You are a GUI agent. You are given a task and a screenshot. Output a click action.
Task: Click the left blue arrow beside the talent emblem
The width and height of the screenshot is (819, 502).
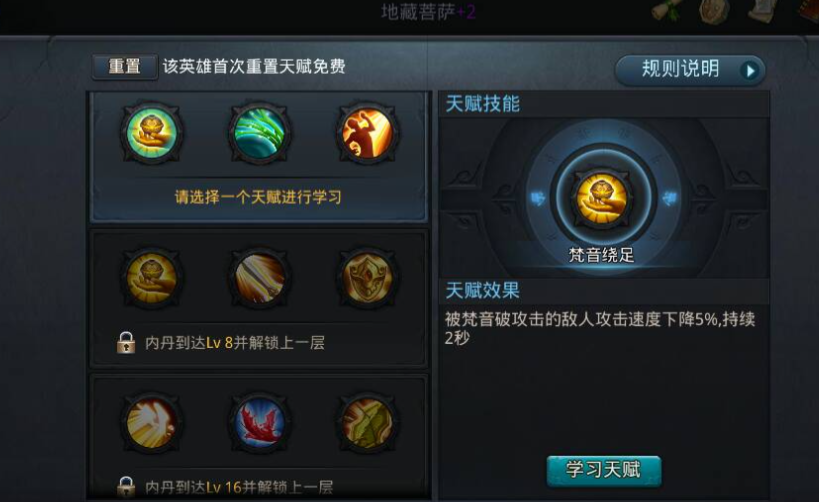click(537, 199)
